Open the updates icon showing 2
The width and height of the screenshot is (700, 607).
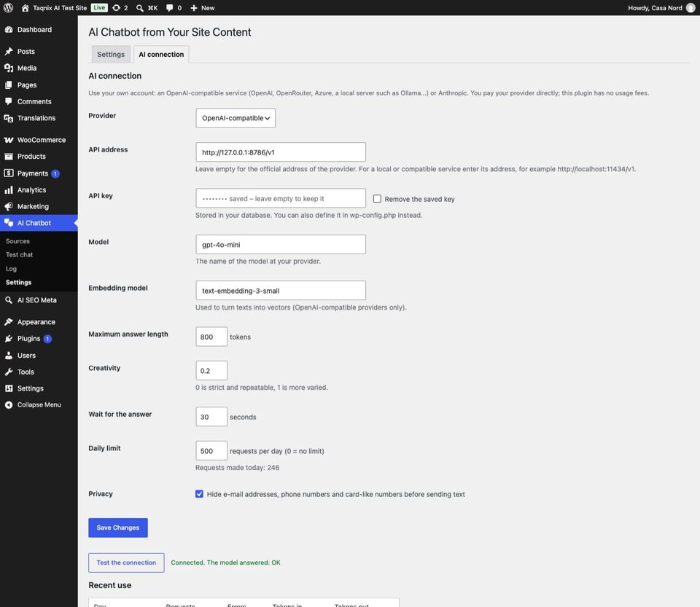point(116,7)
